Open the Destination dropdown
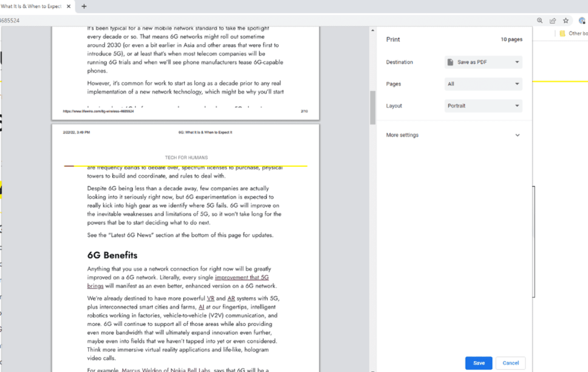 (x=483, y=62)
